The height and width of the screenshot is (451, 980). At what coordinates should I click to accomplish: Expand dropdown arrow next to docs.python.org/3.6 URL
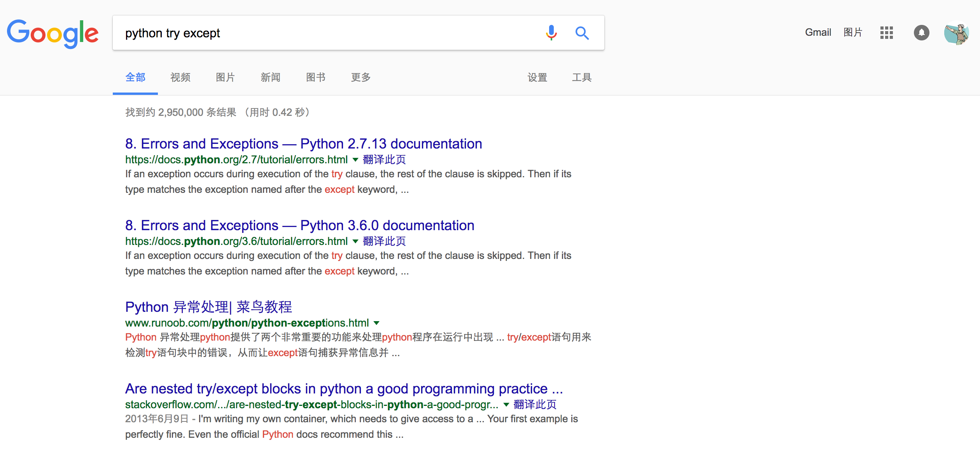click(x=355, y=241)
